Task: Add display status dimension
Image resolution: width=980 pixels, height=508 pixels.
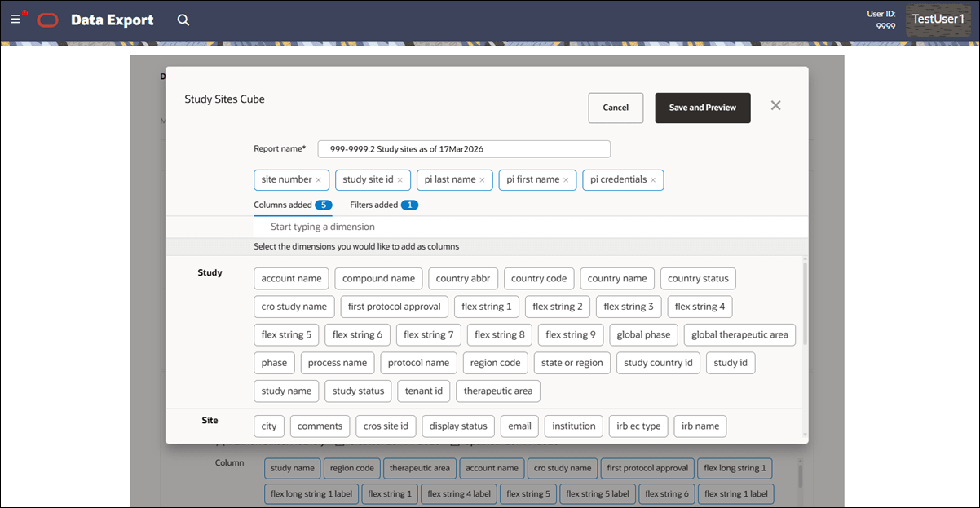Action: click(x=458, y=426)
